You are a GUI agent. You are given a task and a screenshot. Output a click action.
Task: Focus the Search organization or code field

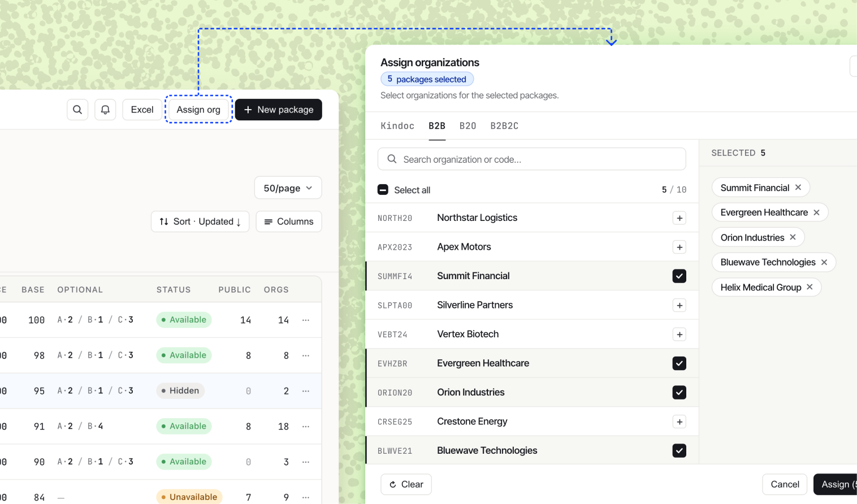(x=532, y=159)
